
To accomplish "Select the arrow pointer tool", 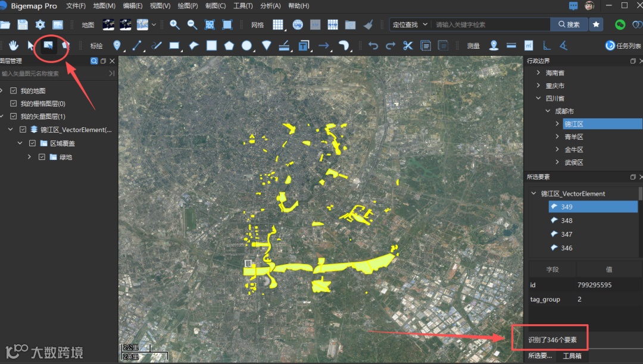I will [x=31, y=45].
